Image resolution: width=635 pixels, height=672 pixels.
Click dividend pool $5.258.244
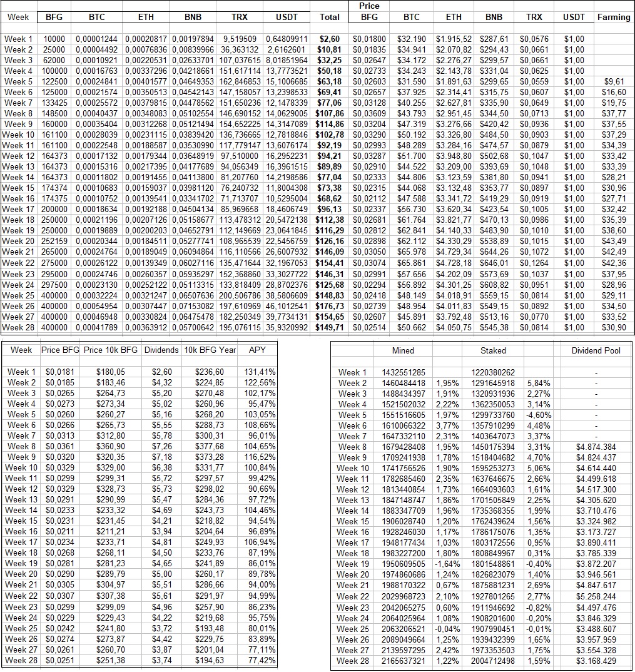pyautogui.click(x=596, y=596)
